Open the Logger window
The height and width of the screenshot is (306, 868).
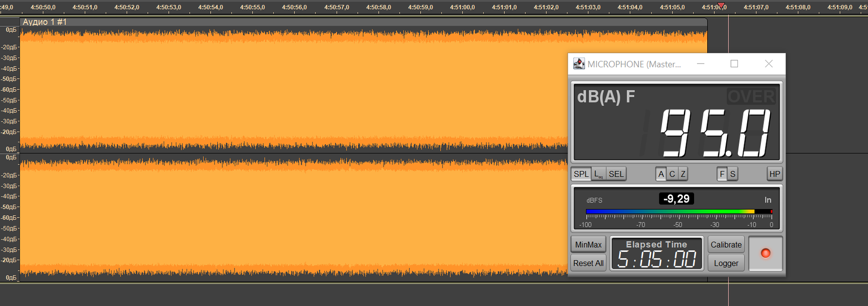(726, 263)
